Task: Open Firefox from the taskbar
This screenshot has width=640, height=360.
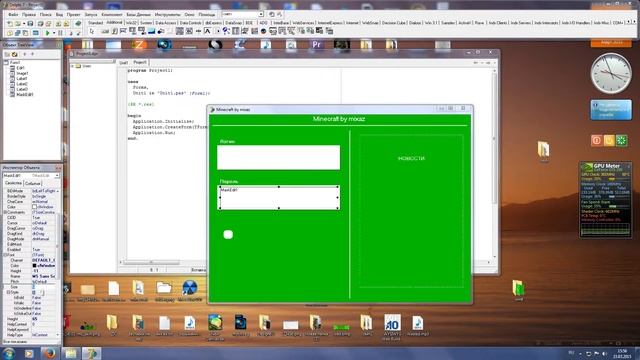Action: point(49,353)
